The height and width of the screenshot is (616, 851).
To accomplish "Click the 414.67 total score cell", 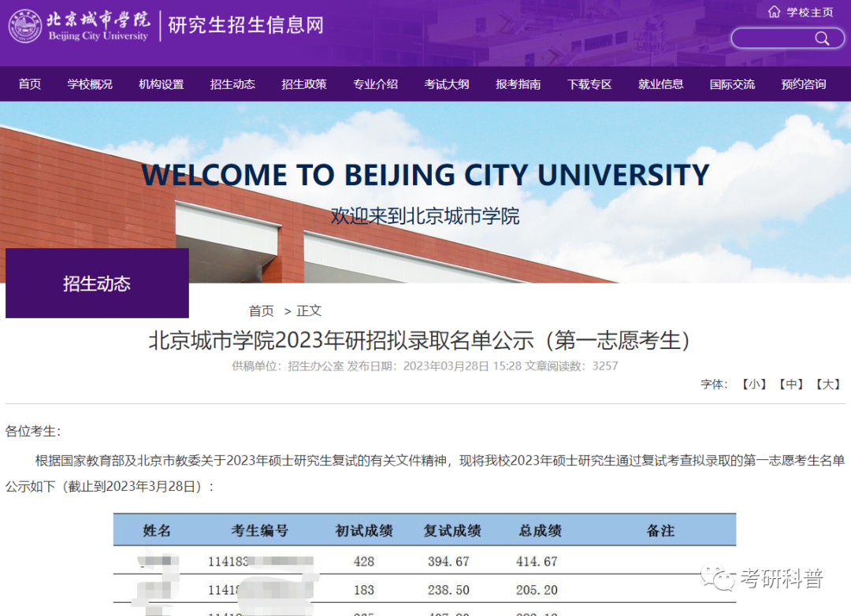I will [537, 561].
